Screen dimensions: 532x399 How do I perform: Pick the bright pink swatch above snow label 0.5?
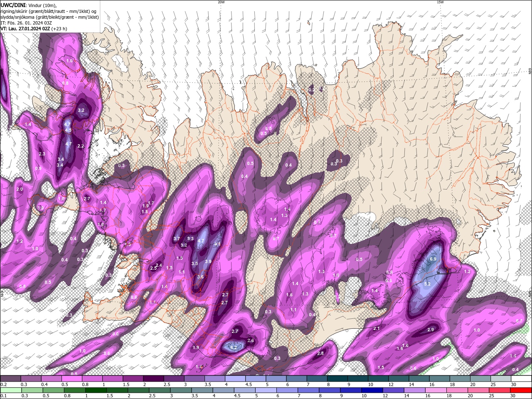72,379
